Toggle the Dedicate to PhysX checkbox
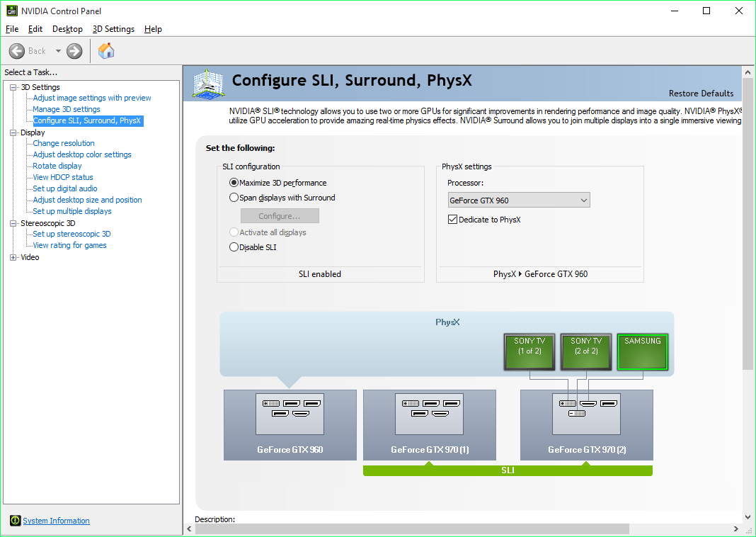The width and height of the screenshot is (756, 537). point(452,220)
